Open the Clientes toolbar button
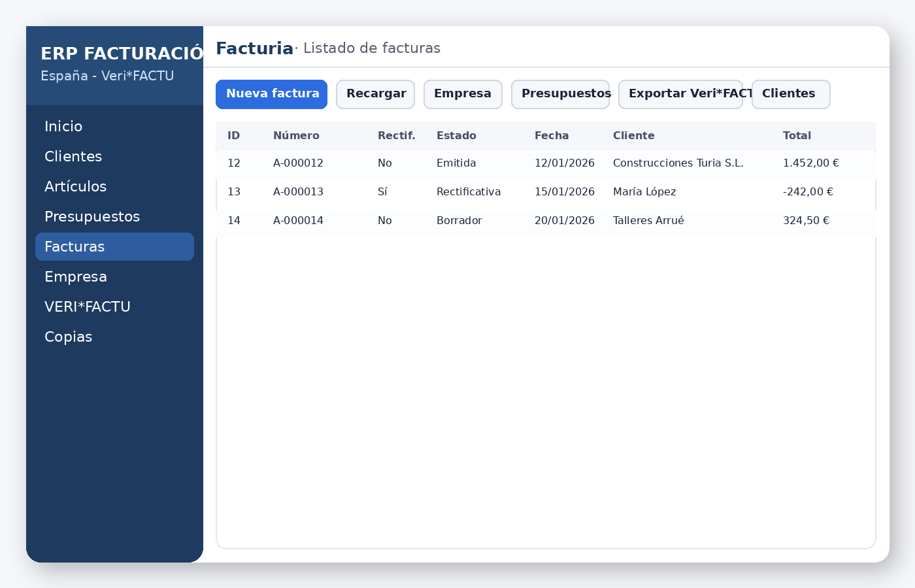 coord(791,94)
